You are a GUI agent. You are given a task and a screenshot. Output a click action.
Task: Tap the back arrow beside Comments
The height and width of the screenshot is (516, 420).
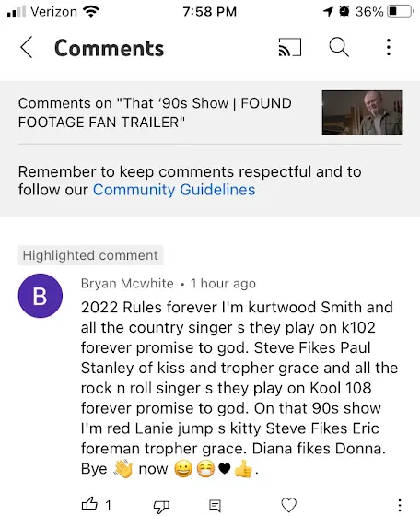[27, 47]
